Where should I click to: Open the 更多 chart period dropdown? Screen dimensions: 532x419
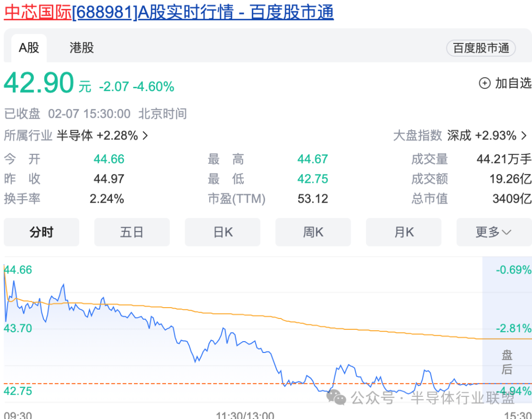[x=494, y=232]
